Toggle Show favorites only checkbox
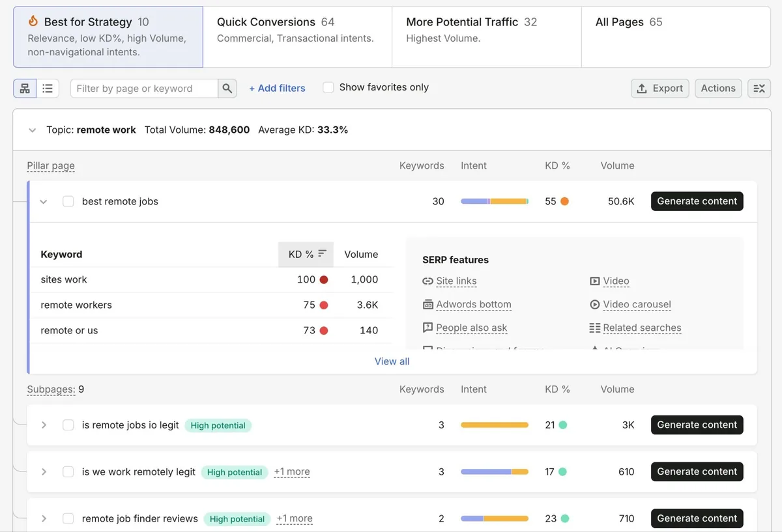Viewport: 782px width, 532px height. click(x=328, y=87)
